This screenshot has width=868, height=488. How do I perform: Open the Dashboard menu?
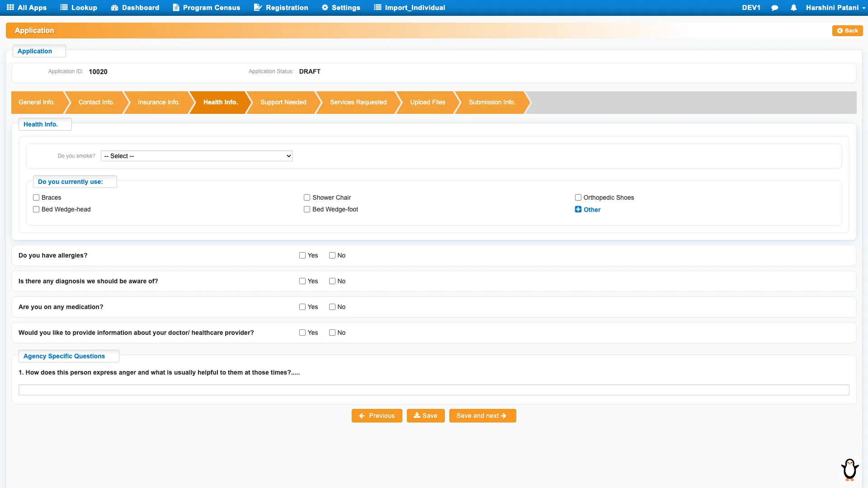click(x=135, y=8)
